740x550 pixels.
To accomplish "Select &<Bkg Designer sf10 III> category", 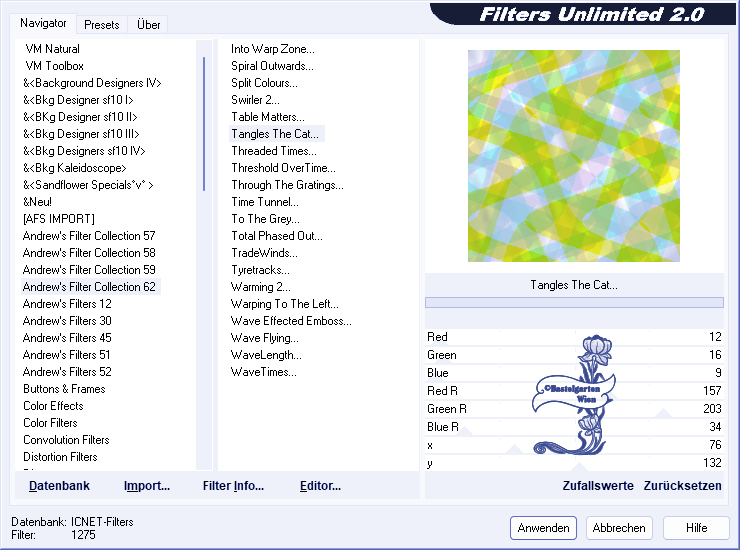I will tap(81, 134).
